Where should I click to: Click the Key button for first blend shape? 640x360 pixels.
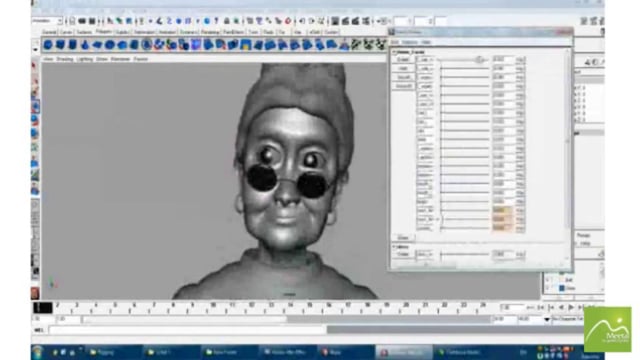click(x=520, y=60)
